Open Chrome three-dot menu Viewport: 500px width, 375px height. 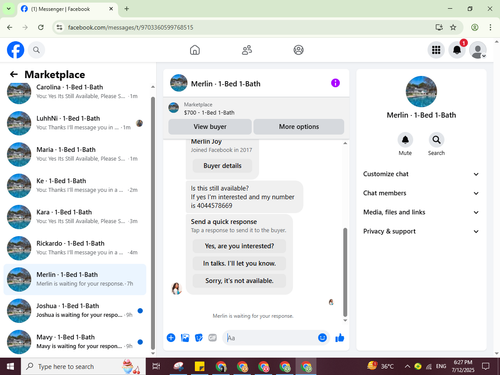(490, 27)
